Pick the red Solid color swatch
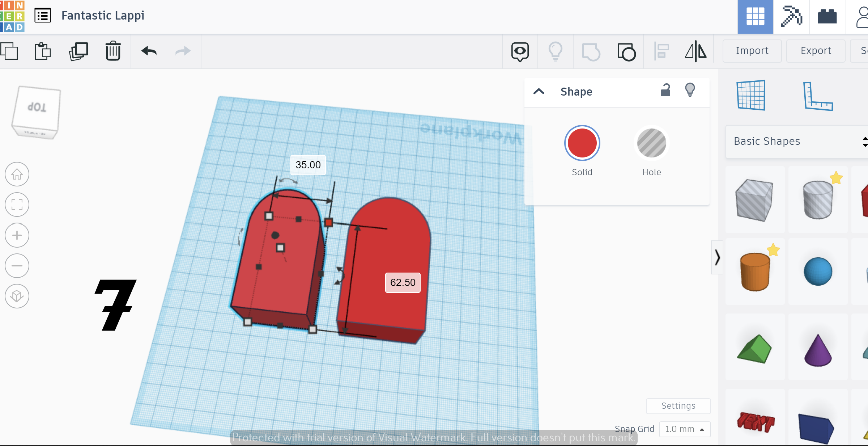The width and height of the screenshot is (868, 446). coord(582,143)
